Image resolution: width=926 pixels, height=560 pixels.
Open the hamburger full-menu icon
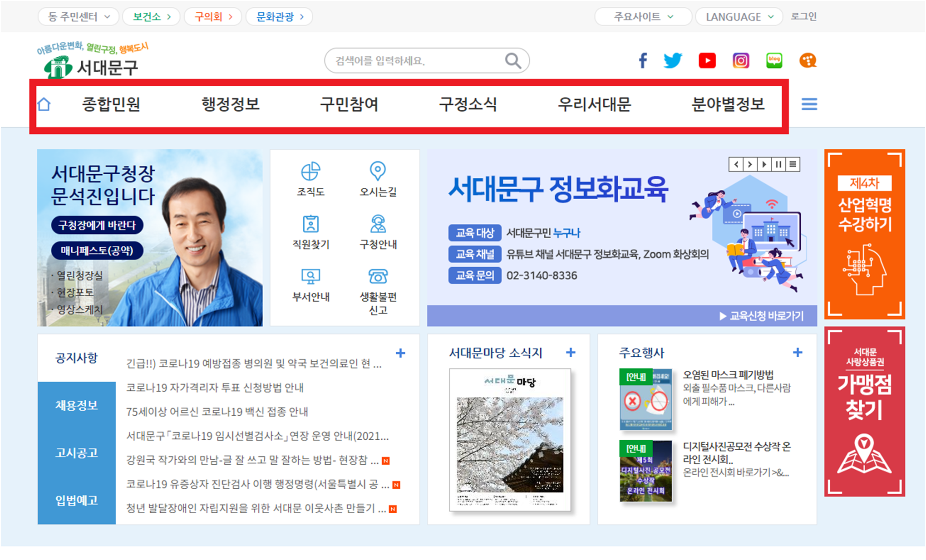click(809, 104)
